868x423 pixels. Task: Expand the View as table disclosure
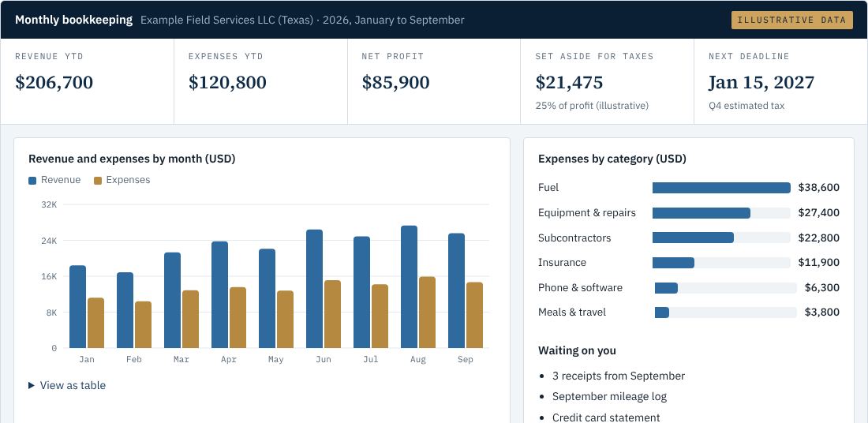(67, 385)
